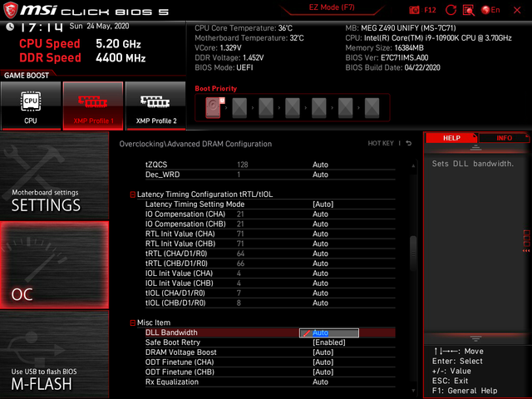Open the ODT Finetune (CHB) dropdown

(x=323, y=372)
